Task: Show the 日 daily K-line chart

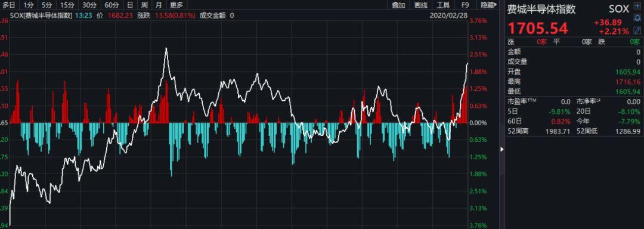Action: point(130,5)
